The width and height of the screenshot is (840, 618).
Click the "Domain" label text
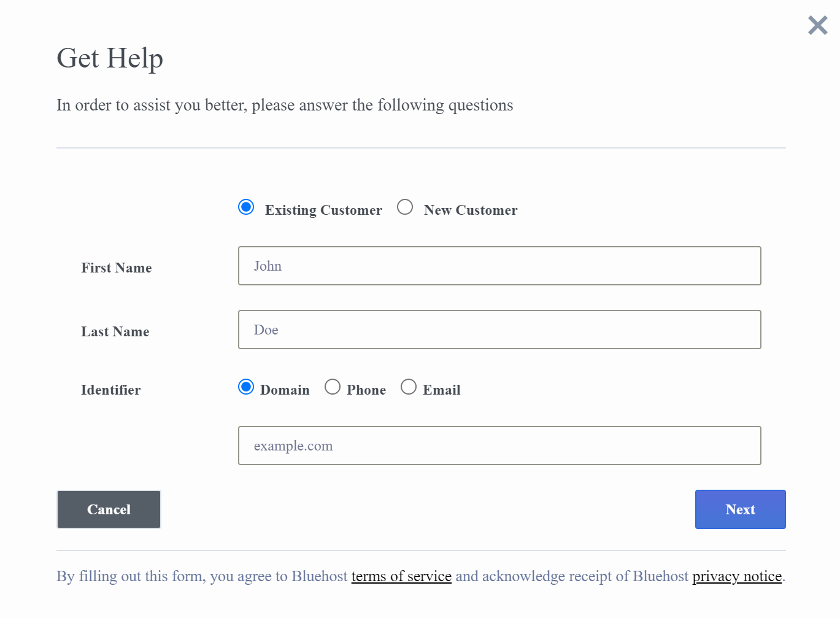pos(285,390)
